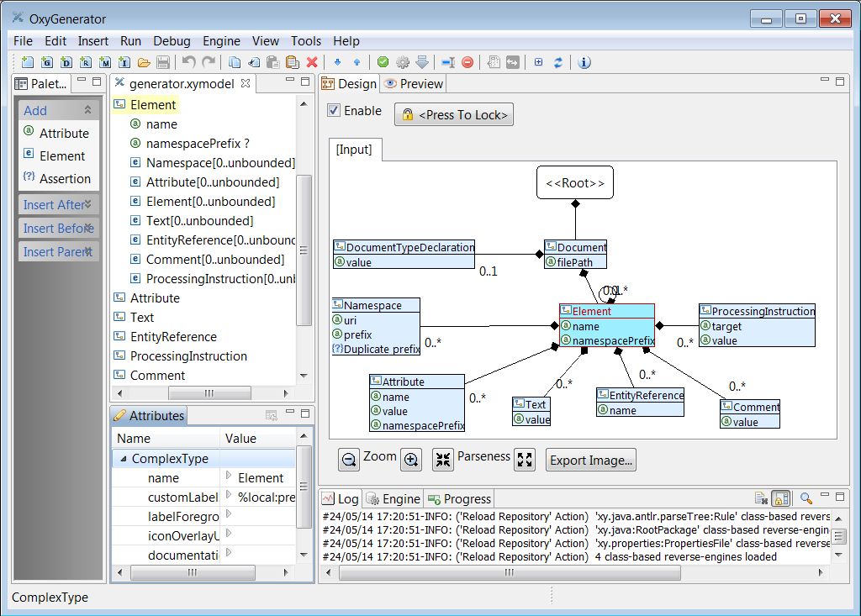This screenshot has width=861, height=616.
Task: Click the Zoom out magnifier in Design view
Action: [348, 459]
